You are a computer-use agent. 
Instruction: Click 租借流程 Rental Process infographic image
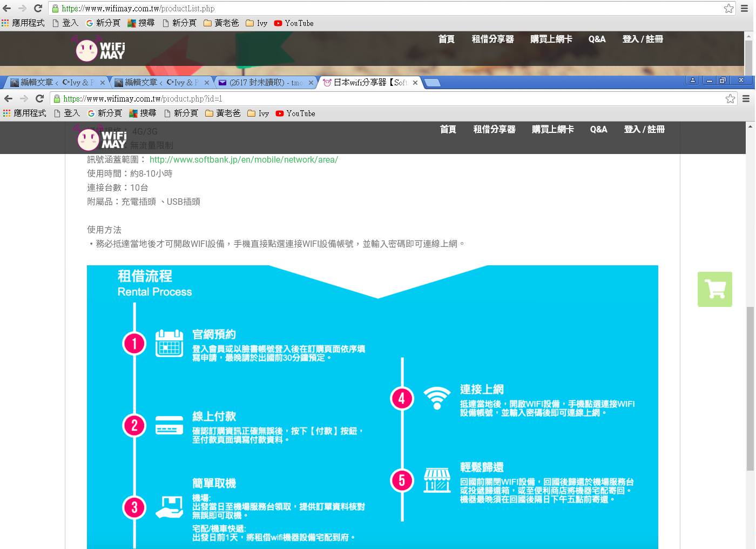[373, 407]
